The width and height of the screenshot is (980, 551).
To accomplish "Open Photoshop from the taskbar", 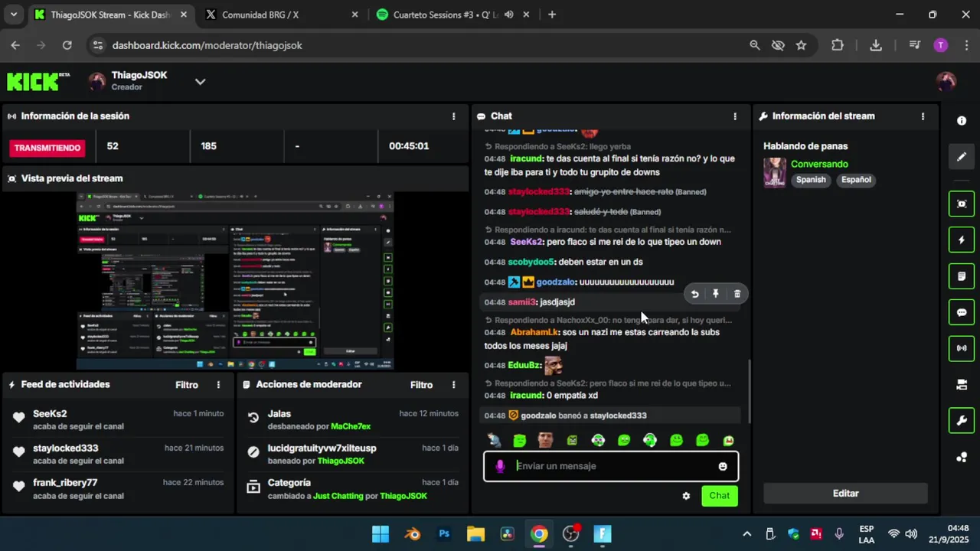I will pyautogui.click(x=444, y=534).
